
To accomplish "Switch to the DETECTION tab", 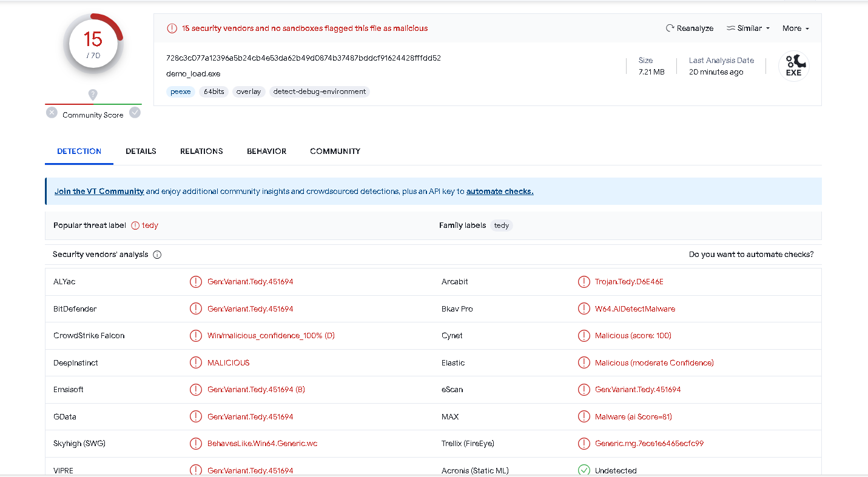I will point(79,152).
